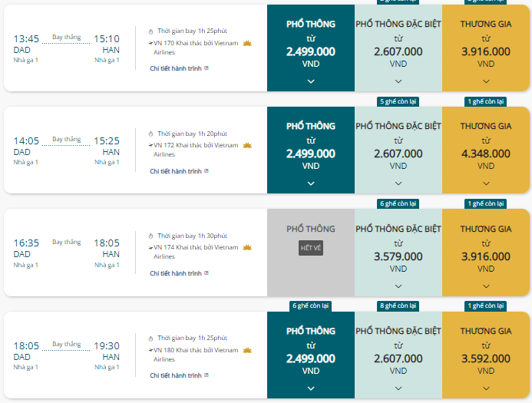Screen dimensions: 532x403
Task: Expand Phổ Thông Đặc Biệt 3.579.000 VND chevron
Action: pyautogui.click(x=398, y=286)
